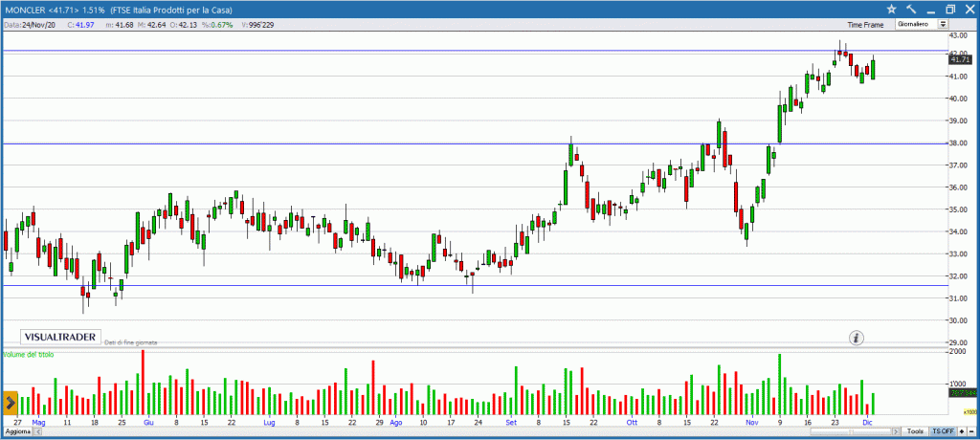The image size is (980, 440).
Task: Click the volume value 'V: 996'229'
Action: click(256, 25)
